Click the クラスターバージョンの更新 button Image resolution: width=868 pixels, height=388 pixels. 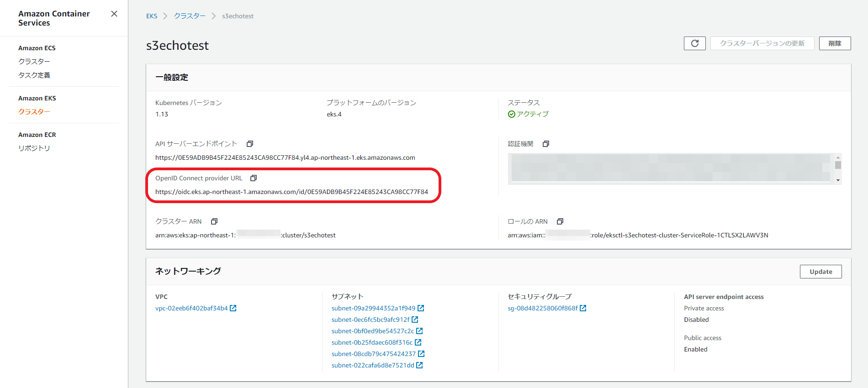[762, 43]
